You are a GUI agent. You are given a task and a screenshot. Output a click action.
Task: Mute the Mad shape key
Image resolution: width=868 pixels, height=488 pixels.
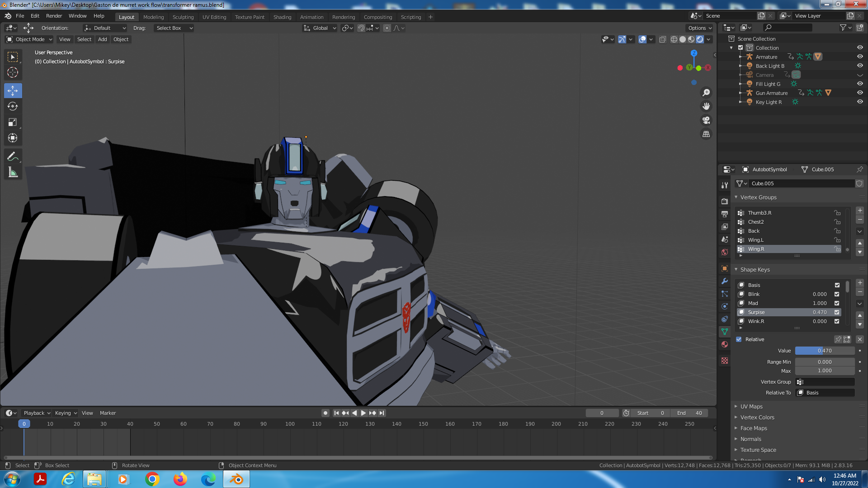pos(837,303)
